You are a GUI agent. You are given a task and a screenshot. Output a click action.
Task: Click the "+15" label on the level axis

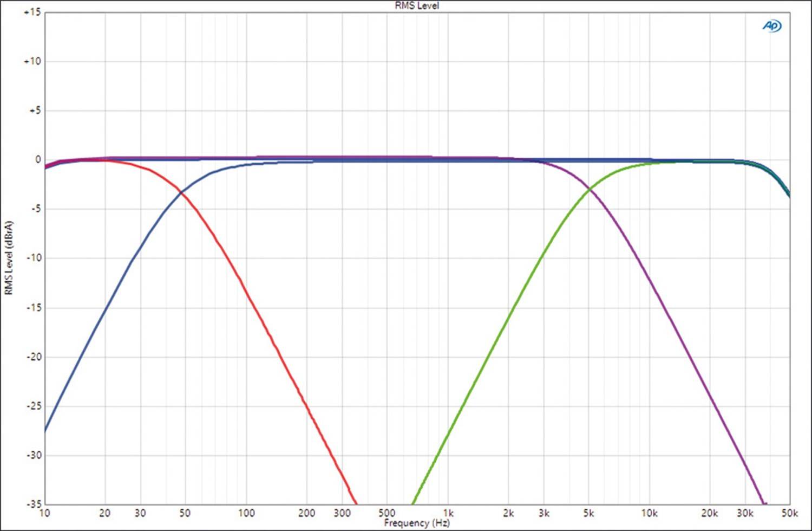[32, 12]
